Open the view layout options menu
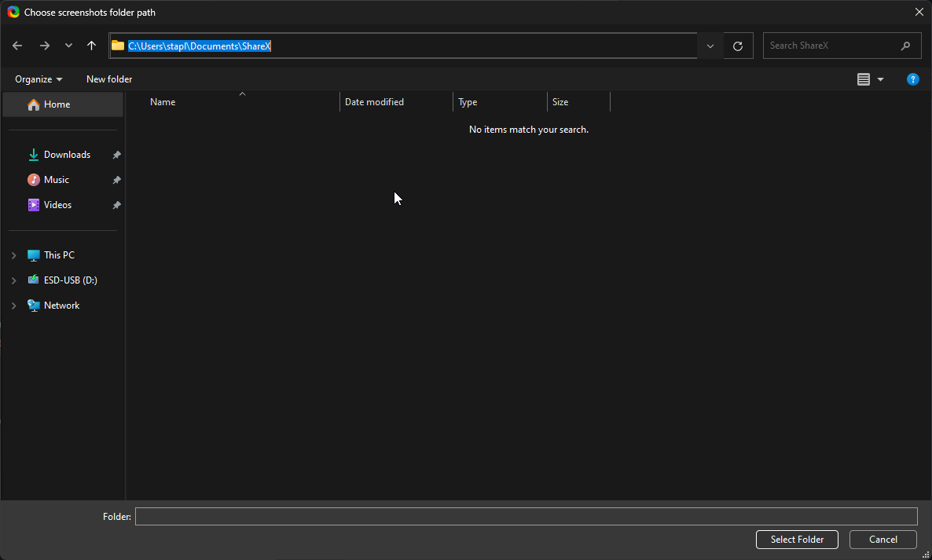Screen dimensions: 932x560 870,79
